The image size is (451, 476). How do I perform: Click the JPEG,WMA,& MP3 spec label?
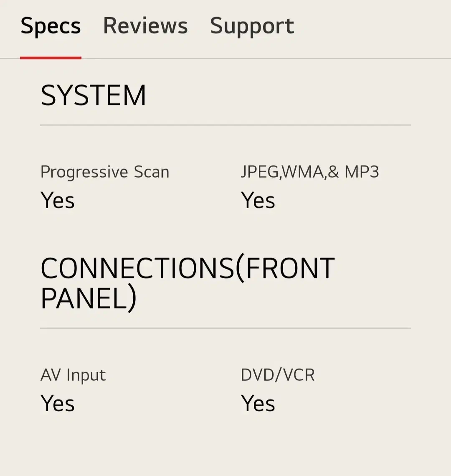(309, 172)
